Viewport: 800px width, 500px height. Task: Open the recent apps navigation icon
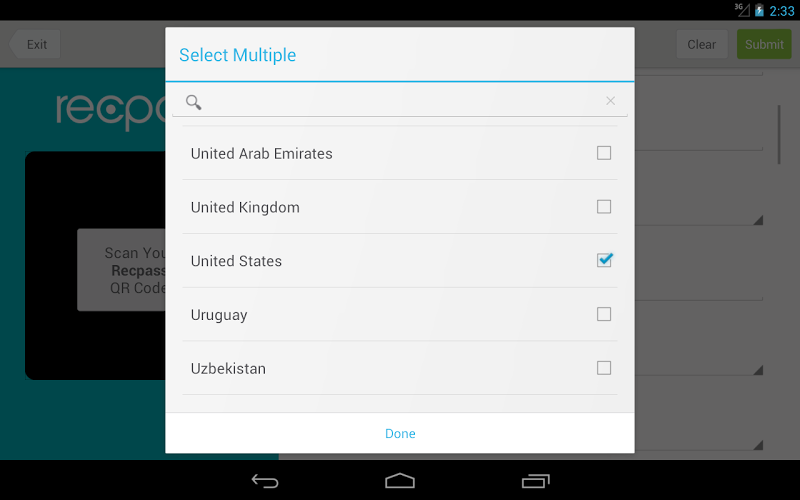click(536, 481)
